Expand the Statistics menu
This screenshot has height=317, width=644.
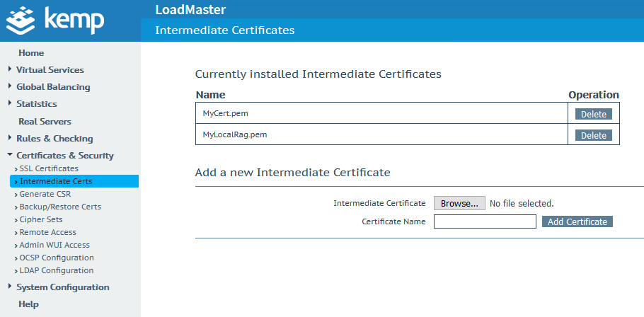coord(36,104)
